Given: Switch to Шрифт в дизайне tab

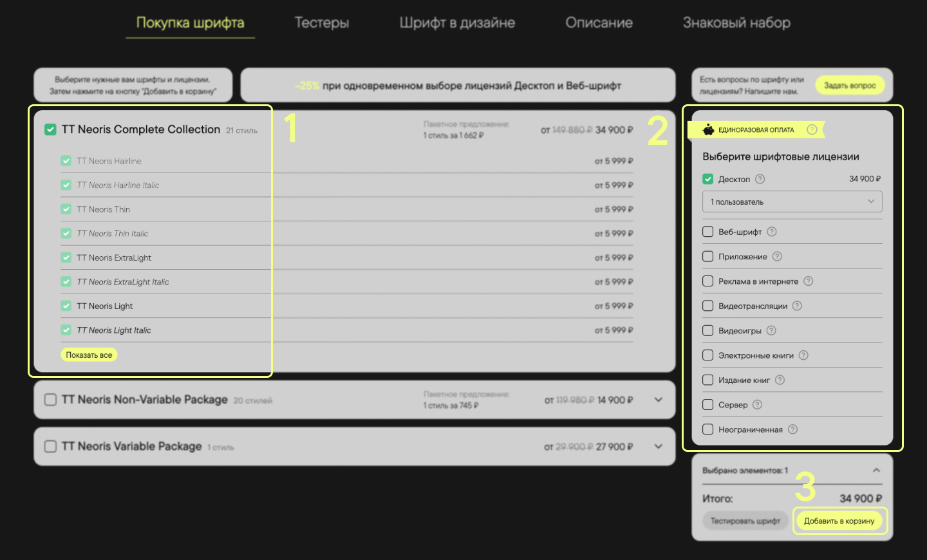Looking at the screenshot, I should click(x=457, y=23).
